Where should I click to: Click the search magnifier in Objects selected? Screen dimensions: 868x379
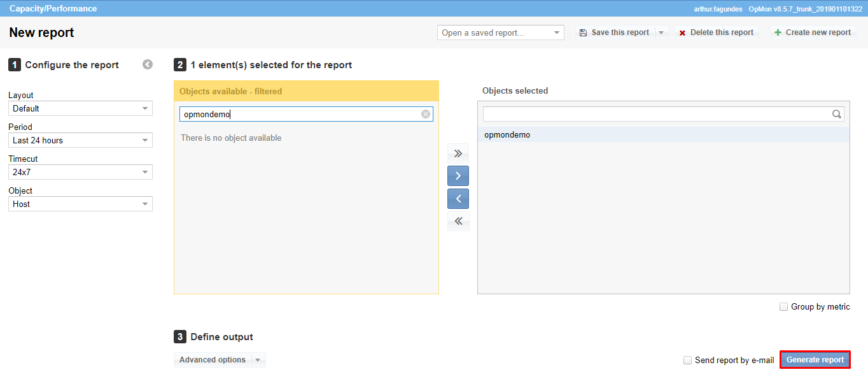[837, 114]
